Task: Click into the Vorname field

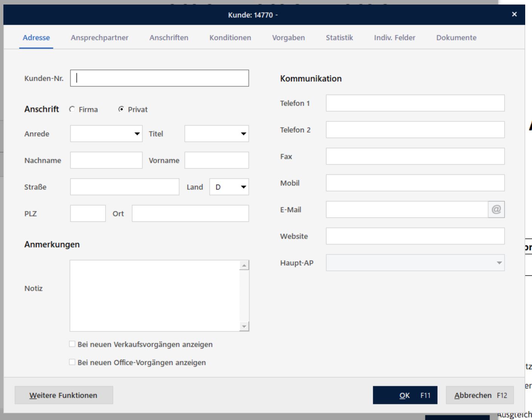Action: point(217,160)
